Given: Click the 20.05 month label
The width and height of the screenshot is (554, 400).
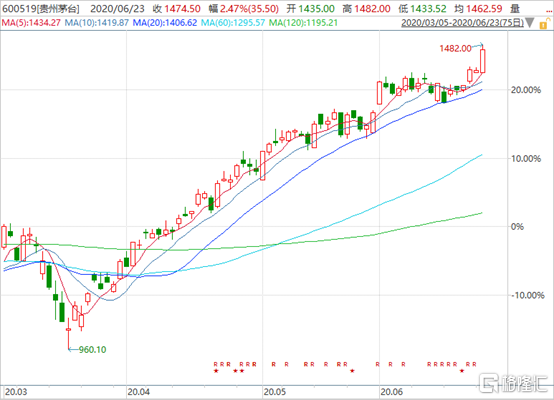Looking at the screenshot, I should [275, 392].
